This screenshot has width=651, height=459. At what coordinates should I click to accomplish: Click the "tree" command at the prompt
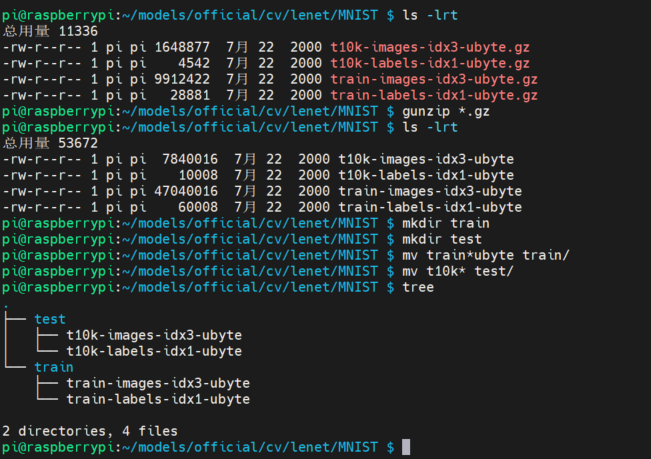tap(418, 287)
